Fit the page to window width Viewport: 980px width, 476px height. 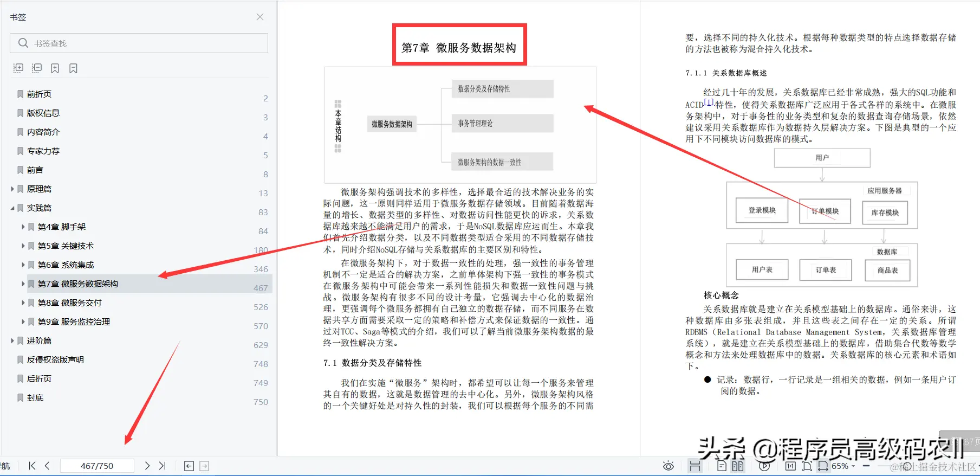pyautogui.click(x=823, y=466)
